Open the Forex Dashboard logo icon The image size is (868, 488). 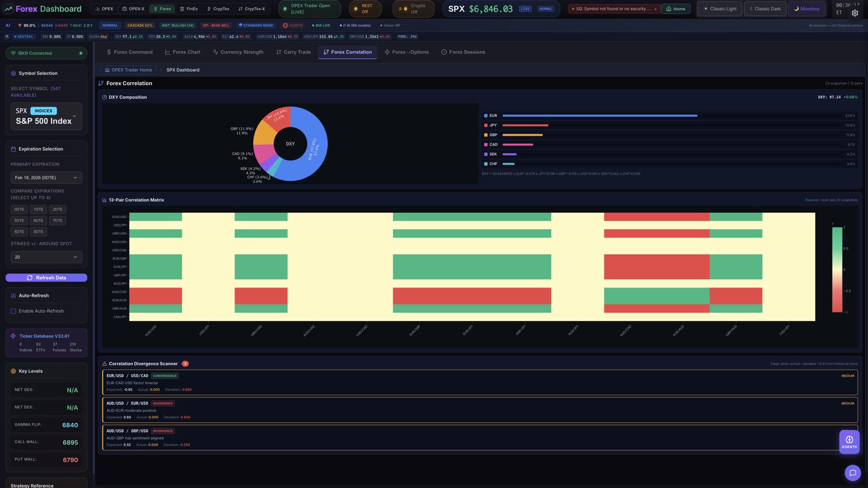tap(10, 9)
